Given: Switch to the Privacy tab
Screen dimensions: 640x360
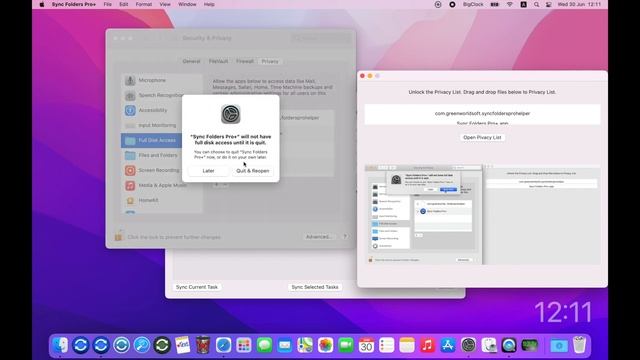Looking at the screenshot, I should [x=270, y=61].
